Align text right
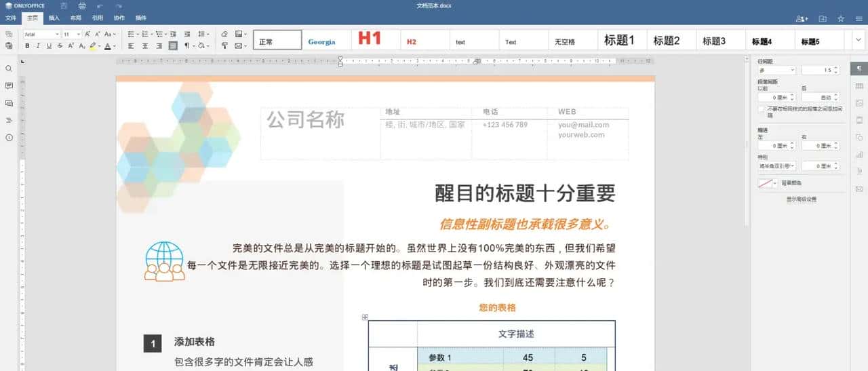This screenshot has height=371, width=868. pyautogui.click(x=159, y=46)
